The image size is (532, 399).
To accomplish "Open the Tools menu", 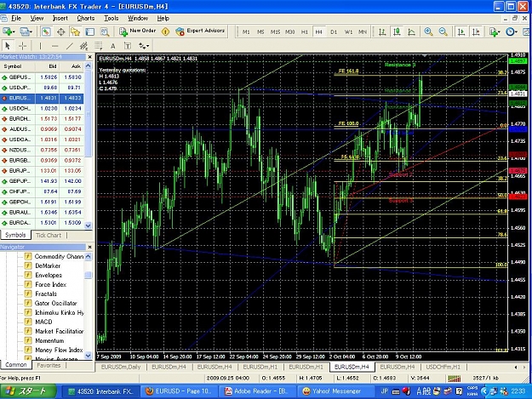I will point(111,19).
